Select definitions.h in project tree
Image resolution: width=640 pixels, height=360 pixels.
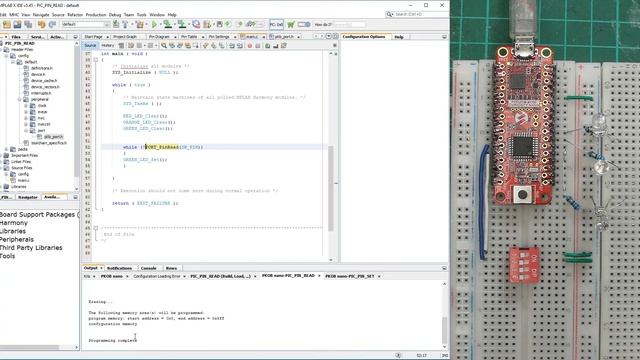point(42,68)
